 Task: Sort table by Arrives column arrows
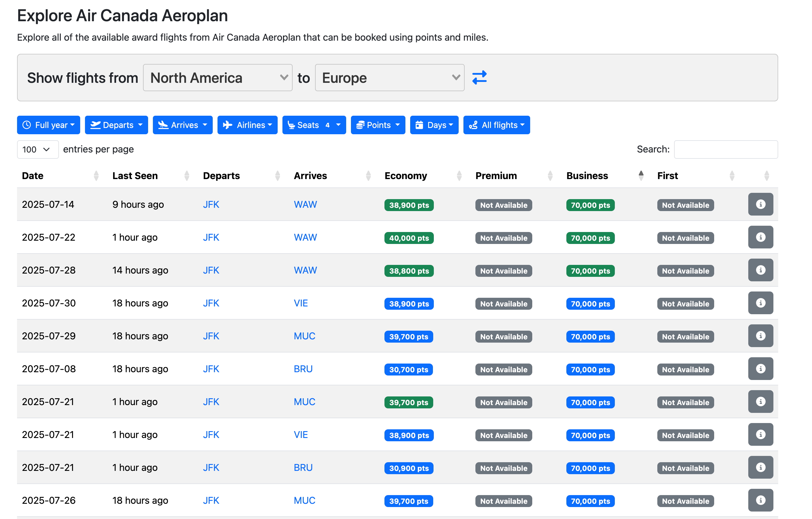pos(368,175)
